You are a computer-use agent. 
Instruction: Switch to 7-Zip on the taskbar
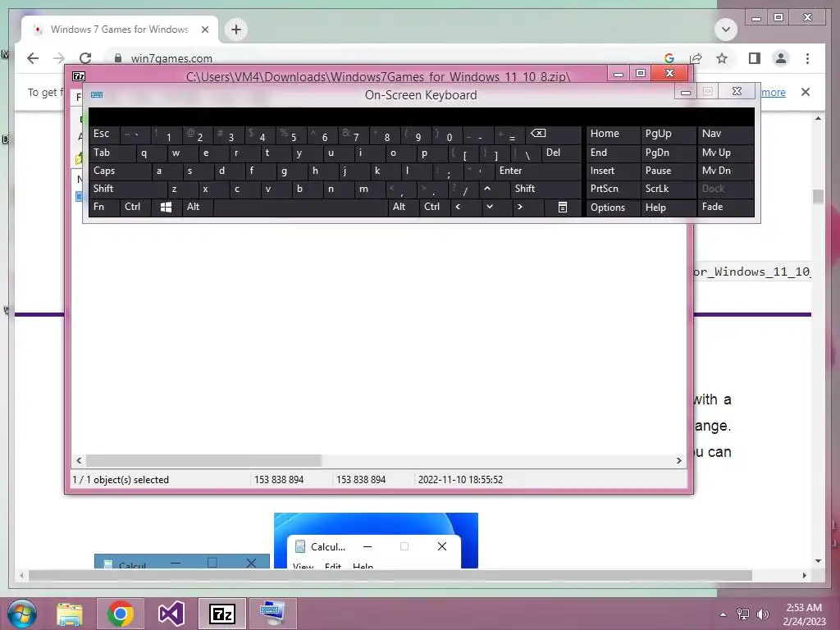[x=222, y=614]
